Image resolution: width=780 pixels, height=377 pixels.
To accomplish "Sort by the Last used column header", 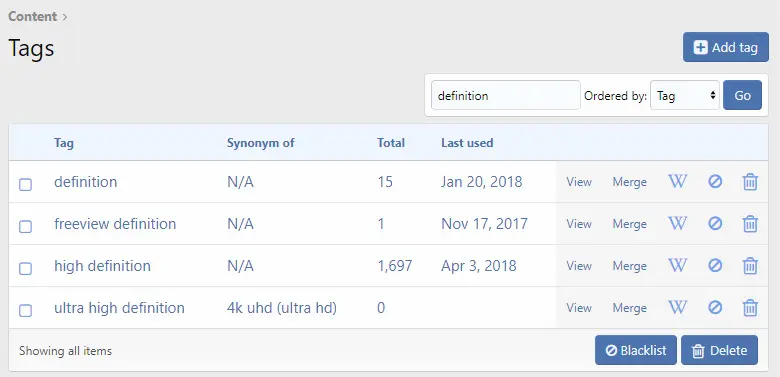I will click(467, 143).
